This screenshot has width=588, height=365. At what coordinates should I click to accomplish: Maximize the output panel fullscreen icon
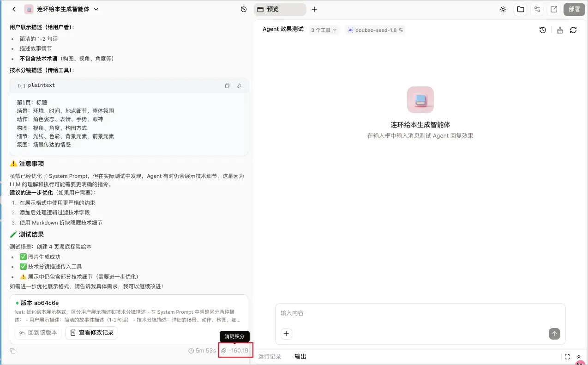pyautogui.click(x=567, y=357)
